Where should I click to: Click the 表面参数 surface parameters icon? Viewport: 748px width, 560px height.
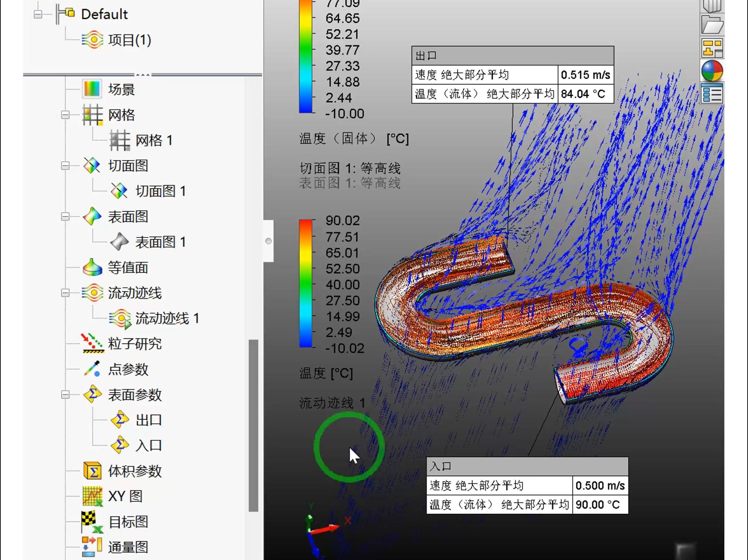point(92,394)
